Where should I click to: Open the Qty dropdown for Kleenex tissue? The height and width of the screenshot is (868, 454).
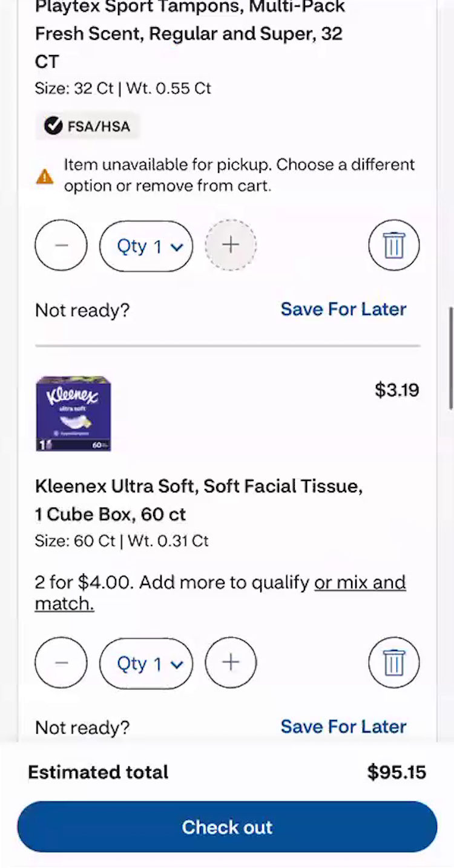coord(145,663)
